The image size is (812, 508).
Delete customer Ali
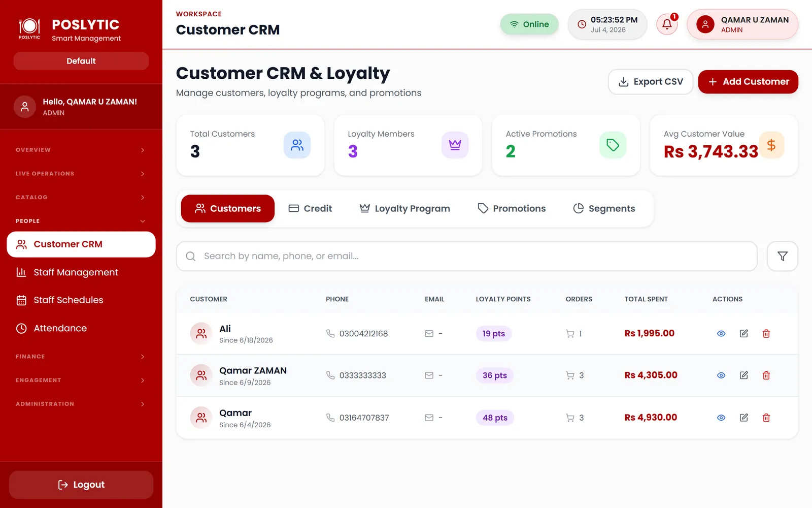pos(766,334)
